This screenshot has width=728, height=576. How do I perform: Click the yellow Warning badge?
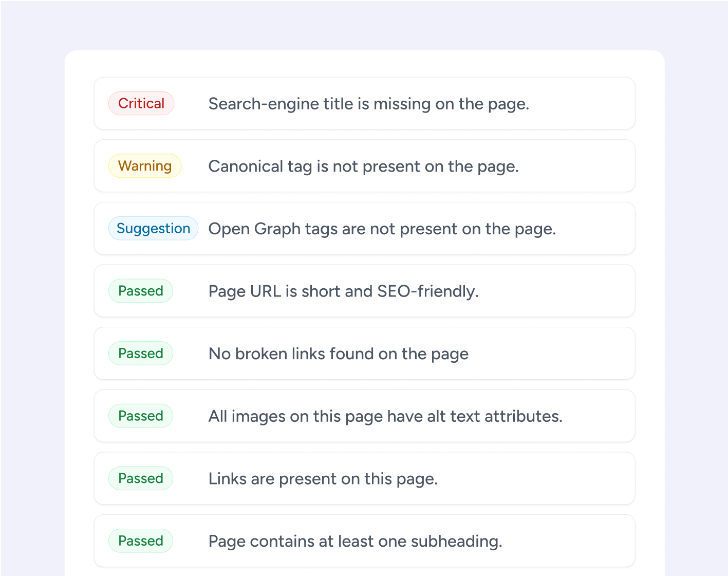tap(145, 166)
